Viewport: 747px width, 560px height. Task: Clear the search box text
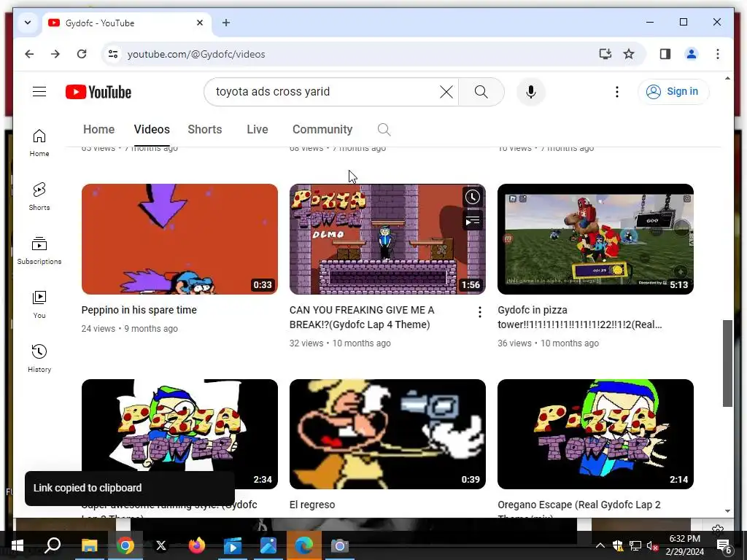(x=446, y=91)
